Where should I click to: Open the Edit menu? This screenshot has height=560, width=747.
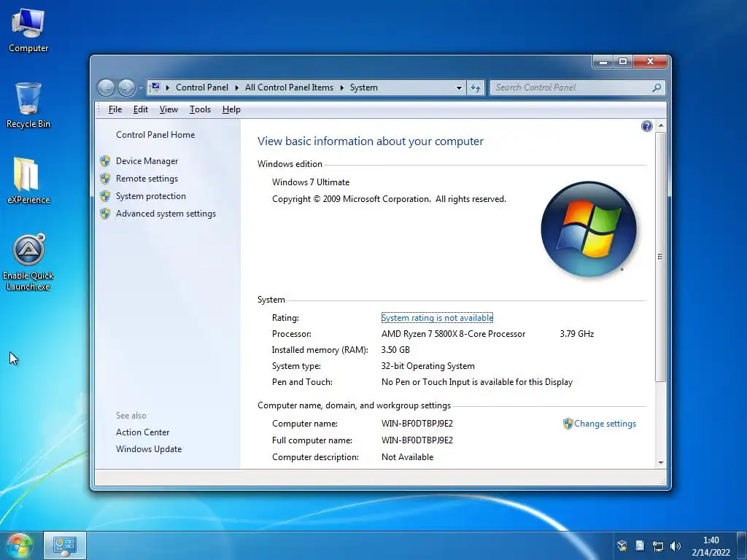pyautogui.click(x=140, y=109)
